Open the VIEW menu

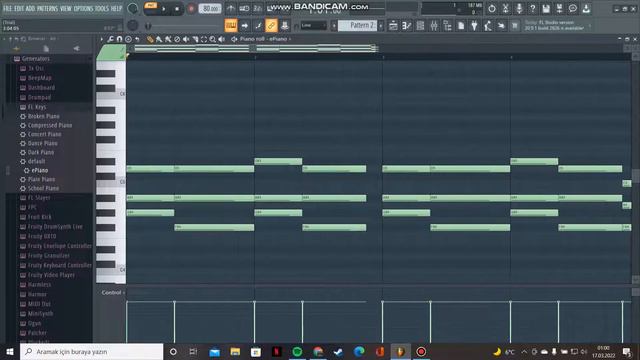(x=66, y=8)
